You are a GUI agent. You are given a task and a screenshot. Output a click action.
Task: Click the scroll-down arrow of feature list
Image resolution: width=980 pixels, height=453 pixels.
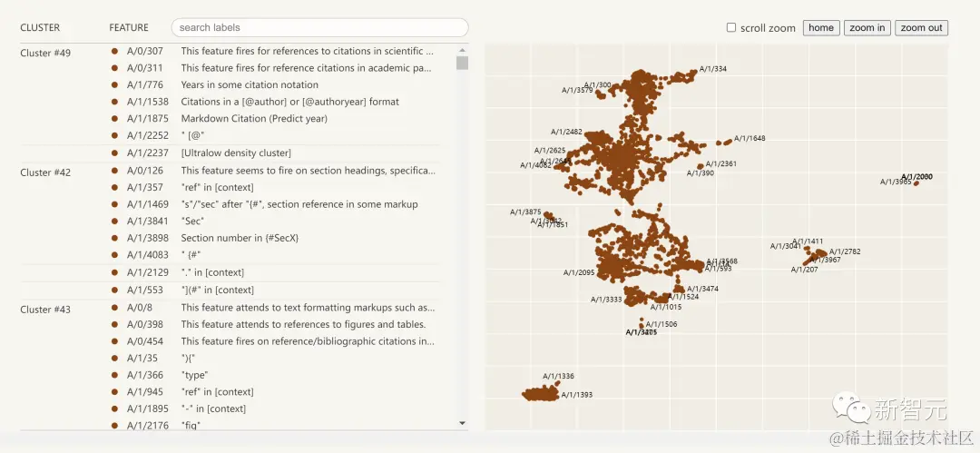point(462,423)
